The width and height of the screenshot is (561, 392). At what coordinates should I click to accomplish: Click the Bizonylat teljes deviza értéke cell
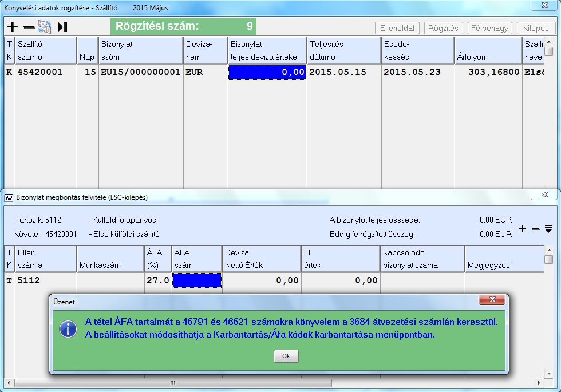click(267, 72)
